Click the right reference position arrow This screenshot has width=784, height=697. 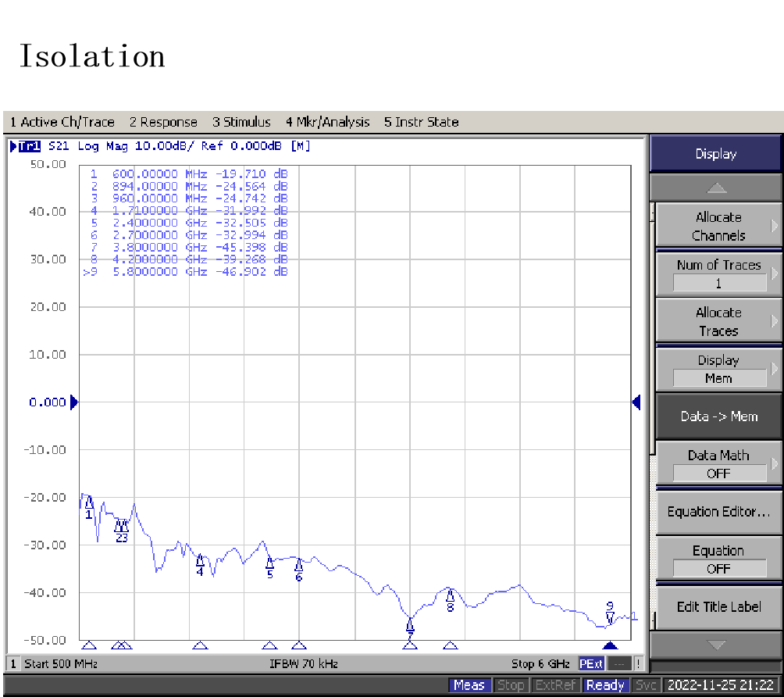point(636,402)
